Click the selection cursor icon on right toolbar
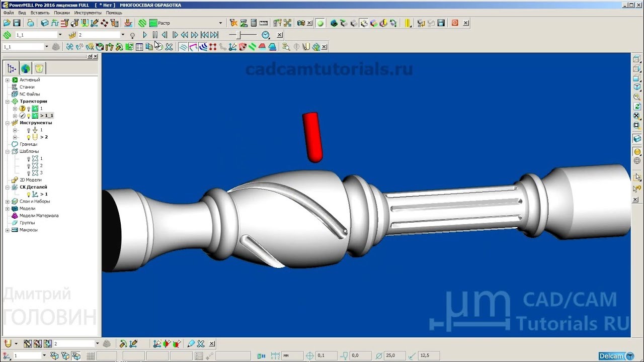This screenshot has height=362, width=644. (x=637, y=177)
